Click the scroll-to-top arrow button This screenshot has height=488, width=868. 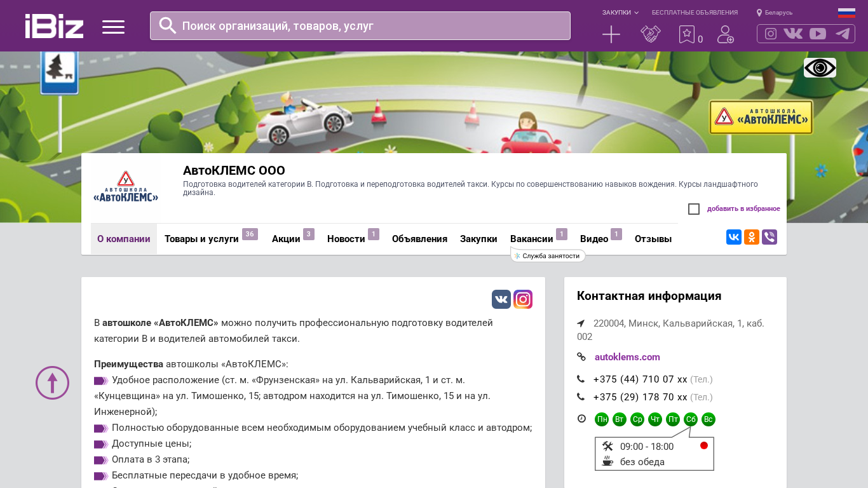coord(52,383)
